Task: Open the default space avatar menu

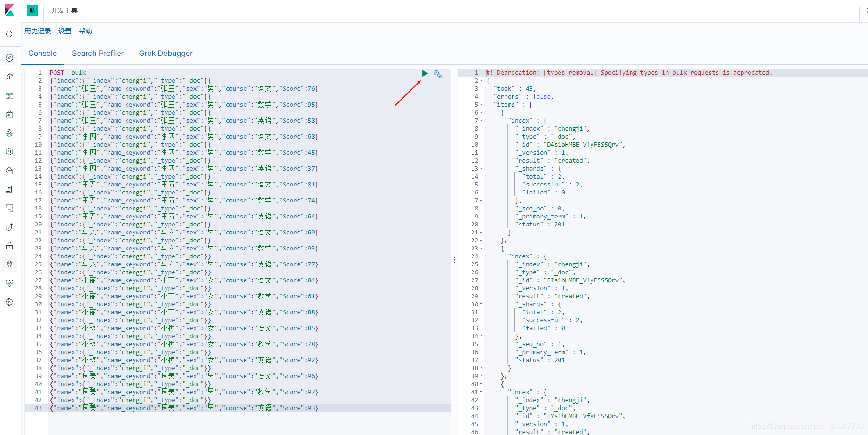Action: pos(32,10)
